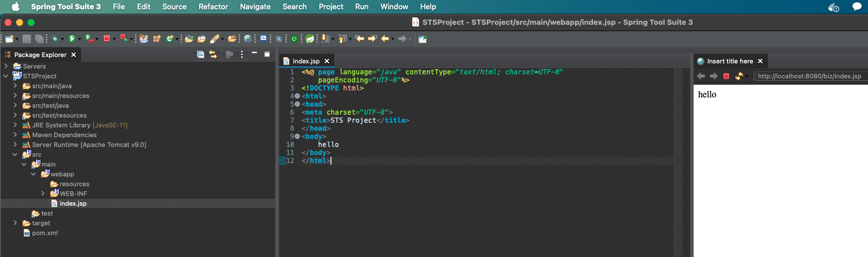
Task: Open the Source menu
Action: coord(174,7)
